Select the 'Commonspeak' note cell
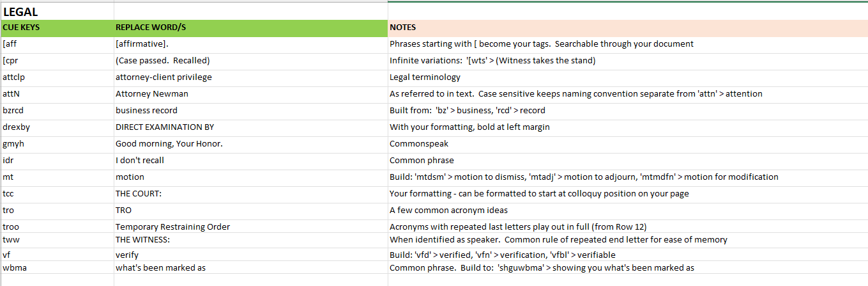 click(628, 145)
